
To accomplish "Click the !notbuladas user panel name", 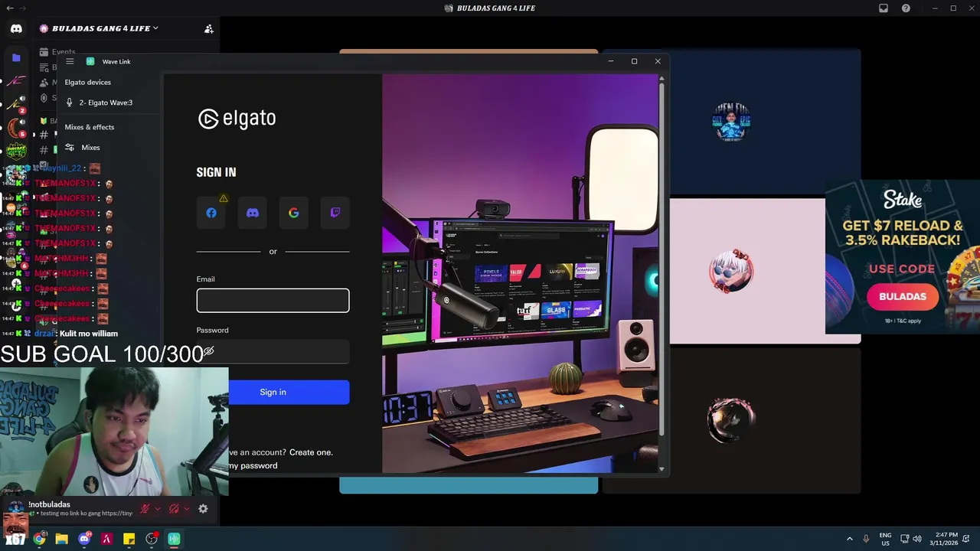I will click(49, 504).
